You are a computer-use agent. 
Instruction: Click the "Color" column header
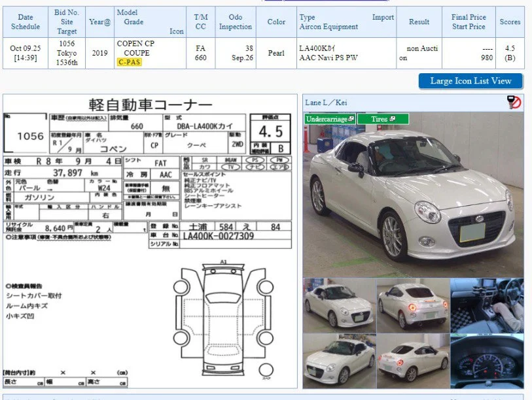point(276,22)
